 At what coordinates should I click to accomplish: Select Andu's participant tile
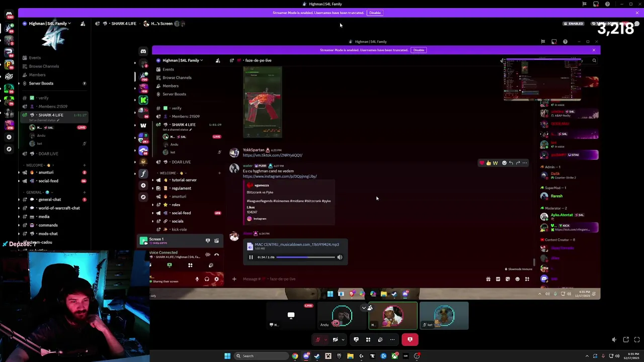point(342,316)
